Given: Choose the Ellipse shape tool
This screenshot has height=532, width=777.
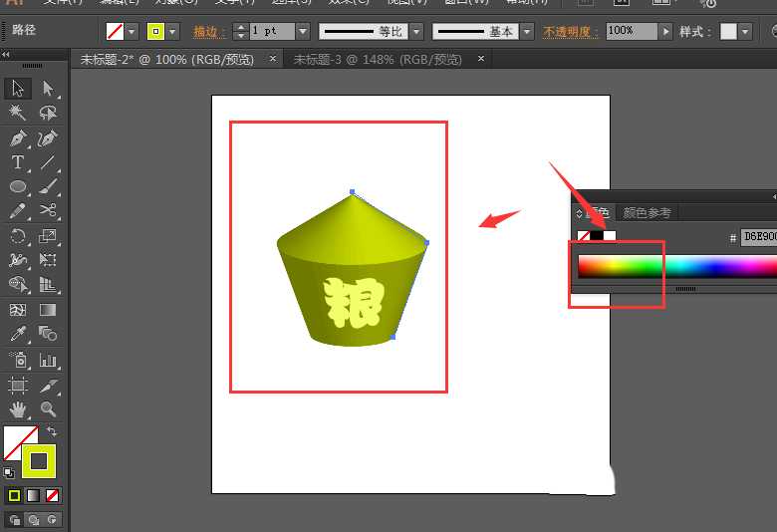Looking at the screenshot, I should pyautogui.click(x=18, y=186).
